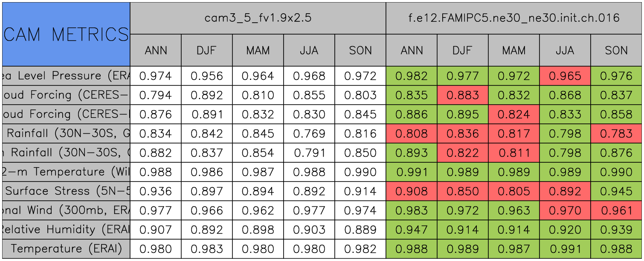The width and height of the screenshot is (644, 261).
Task: Select the cam3_5_fv1.9x2.5 model header
Action: [x=258, y=18]
